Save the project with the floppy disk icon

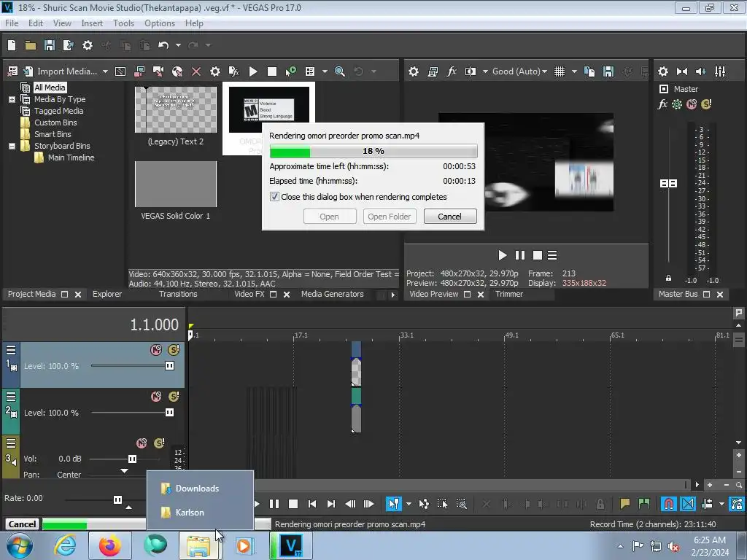pyautogui.click(x=50, y=45)
